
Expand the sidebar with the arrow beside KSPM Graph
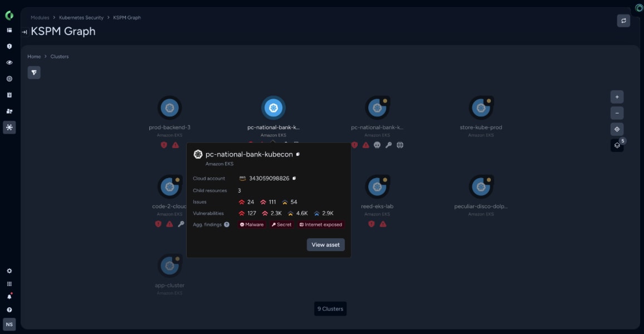(x=24, y=32)
